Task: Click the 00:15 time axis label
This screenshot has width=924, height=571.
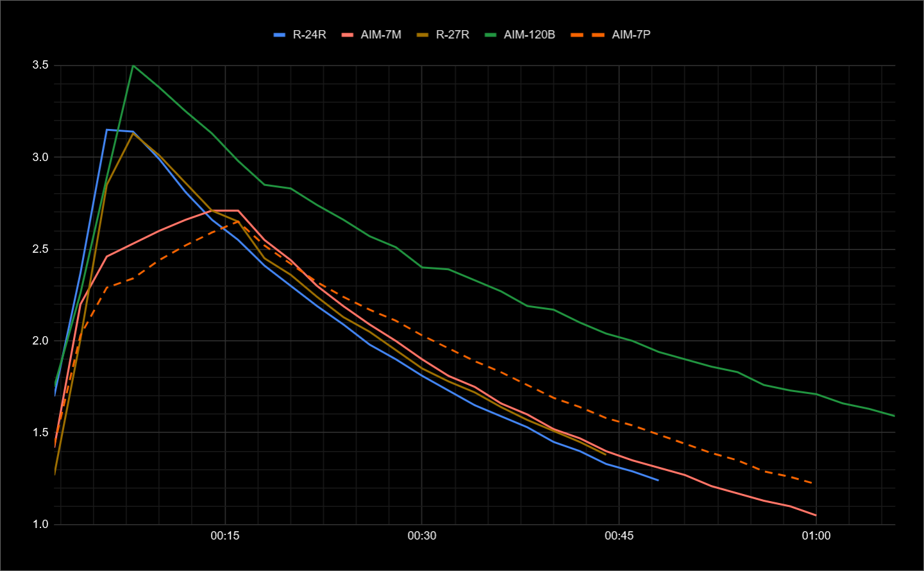Action: (225, 536)
